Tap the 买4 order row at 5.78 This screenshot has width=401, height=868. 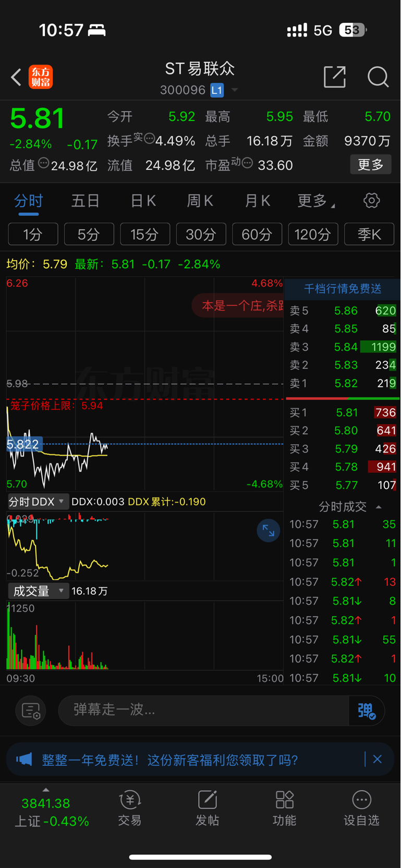pos(343,467)
